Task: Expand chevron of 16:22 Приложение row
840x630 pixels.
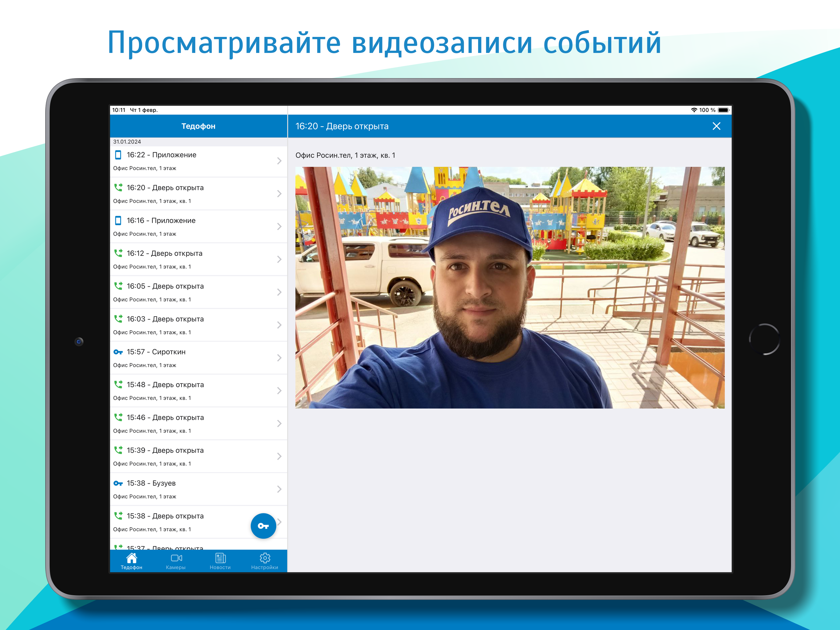Action: tap(279, 161)
